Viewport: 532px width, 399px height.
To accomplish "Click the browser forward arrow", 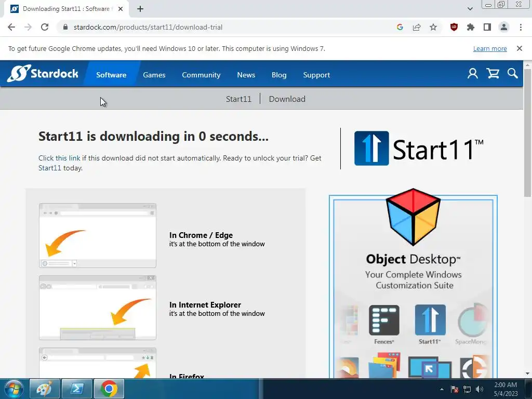I will tap(28, 27).
